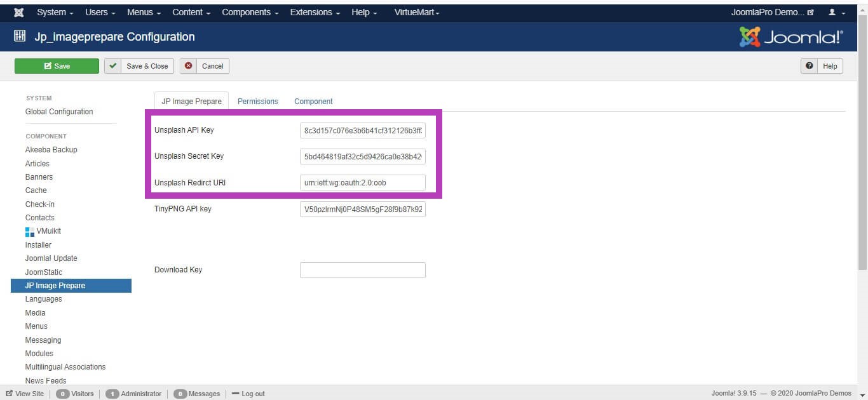Open the Extensions dropdown menu
Viewport: 868px width, 400px height.
tap(315, 13)
